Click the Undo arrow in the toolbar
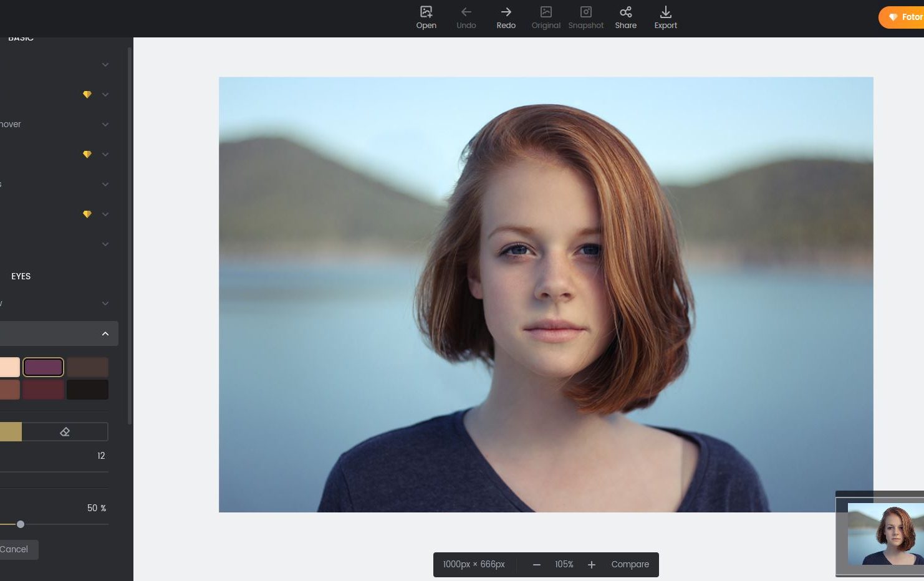This screenshot has height=581, width=924. pos(466,17)
